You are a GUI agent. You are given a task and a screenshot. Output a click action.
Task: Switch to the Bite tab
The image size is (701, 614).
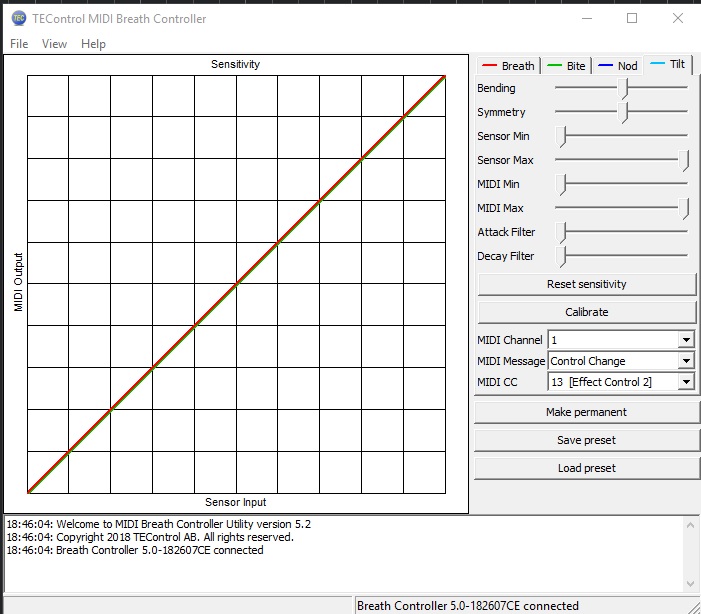pos(566,66)
